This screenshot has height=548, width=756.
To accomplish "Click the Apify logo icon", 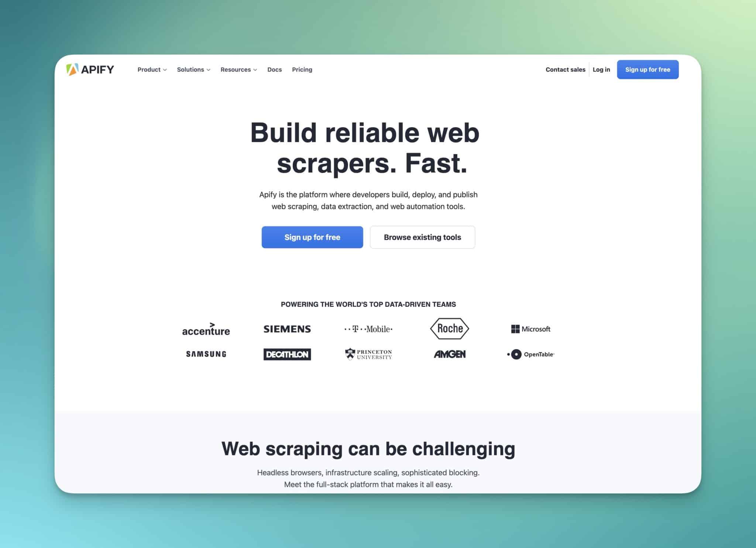I will tap(71, 69).
